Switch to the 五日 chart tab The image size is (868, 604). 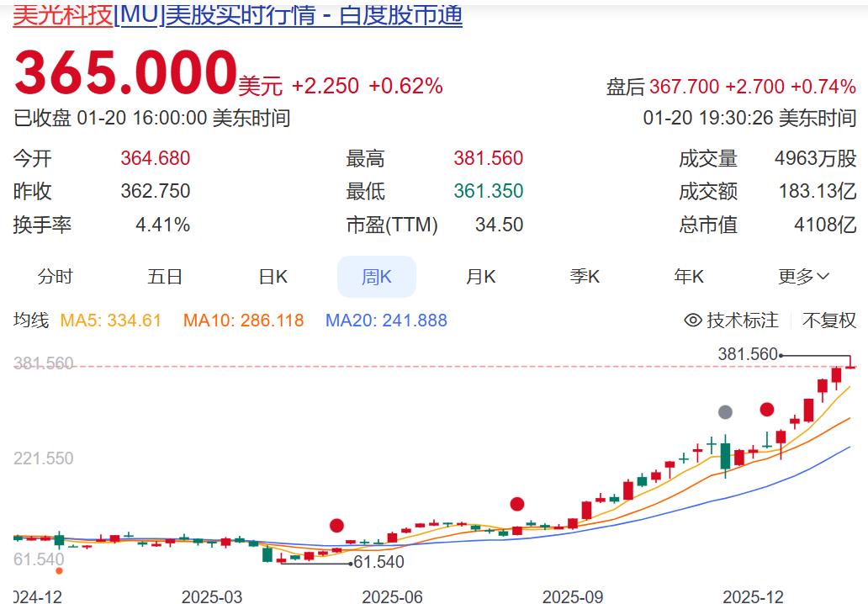[x=164, y=276]
